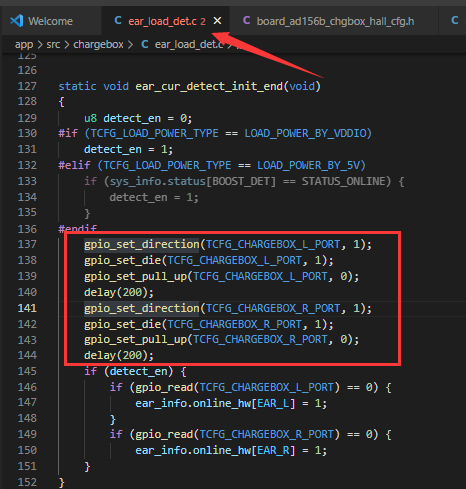The image size is (466, 489).
Task: Click 'u8 detect_en = 0;' on line 129
Action: (138, 118)
